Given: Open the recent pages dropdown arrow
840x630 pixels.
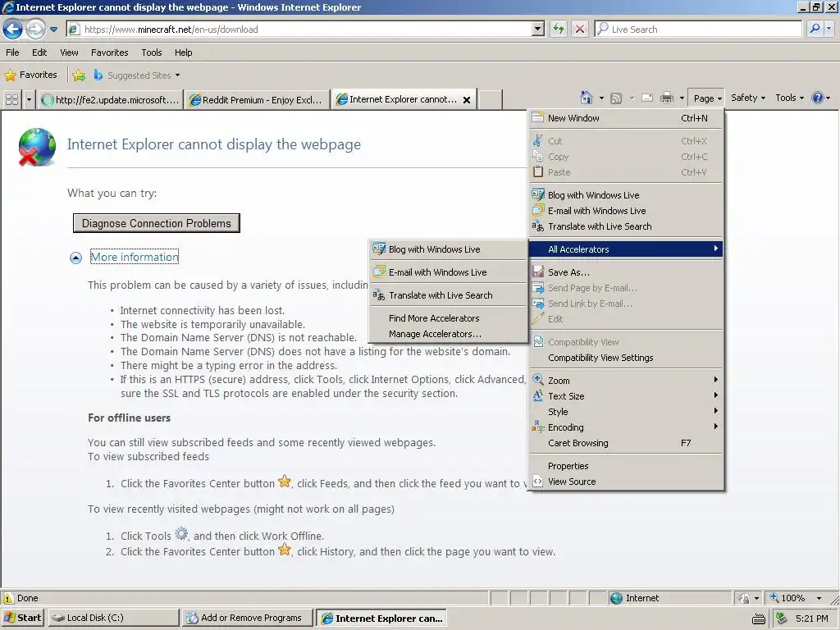Looking at the screenshot, I should point(53,30).
